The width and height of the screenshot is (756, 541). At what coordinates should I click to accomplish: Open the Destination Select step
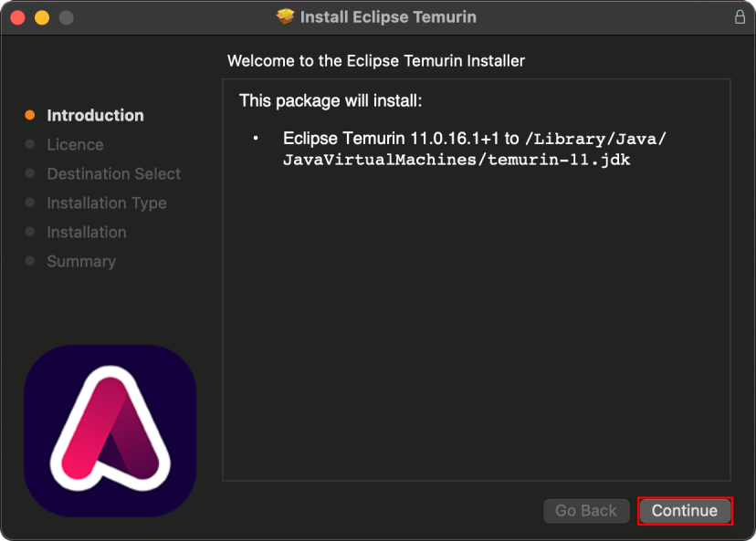click(x=113, y=173)
